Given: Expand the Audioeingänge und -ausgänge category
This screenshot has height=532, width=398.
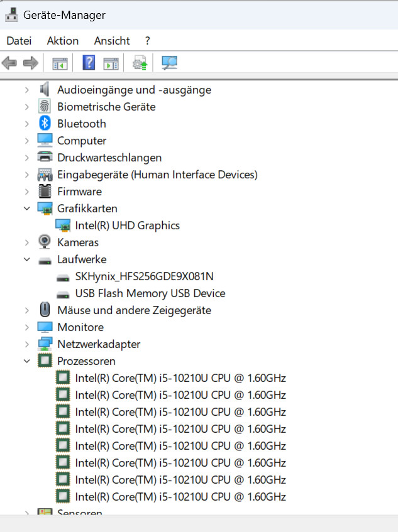Looking at the screenshot, I should tap(26, 90).
